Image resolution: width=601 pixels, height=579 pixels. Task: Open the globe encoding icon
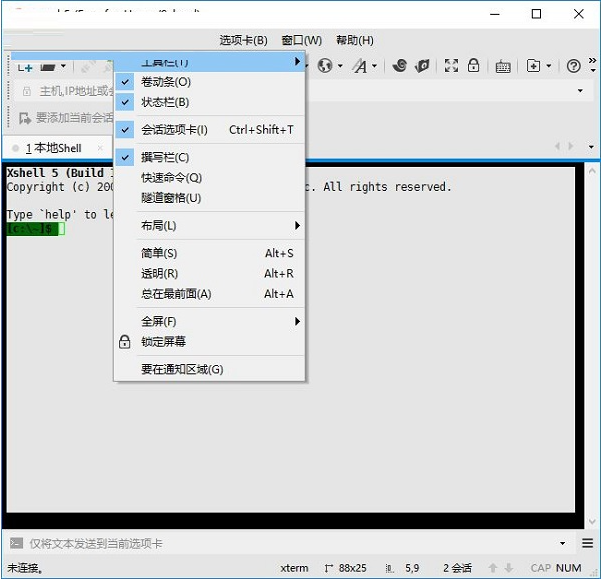pyautogui.click(x=325, y=66)
